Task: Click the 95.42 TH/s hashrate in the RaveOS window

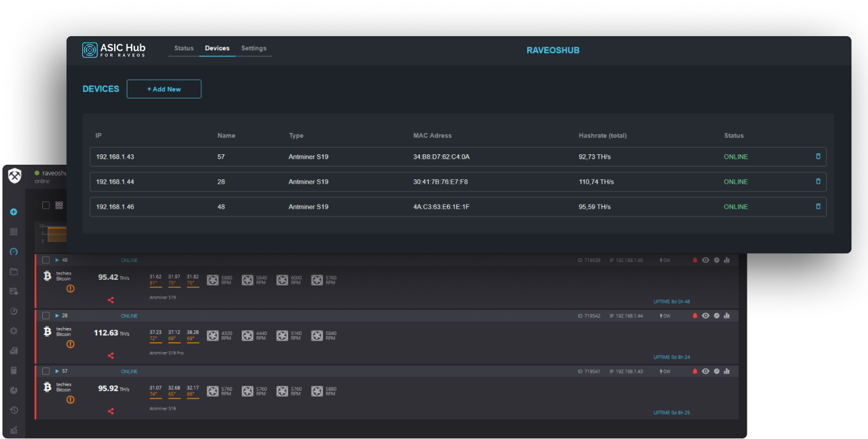Action: (113, 277)
